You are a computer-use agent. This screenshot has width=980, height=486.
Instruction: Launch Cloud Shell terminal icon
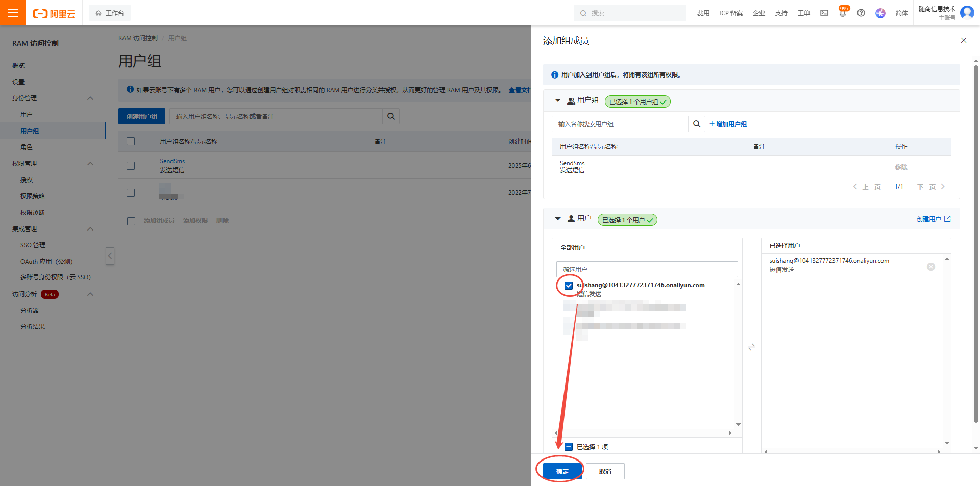[824, 13]
